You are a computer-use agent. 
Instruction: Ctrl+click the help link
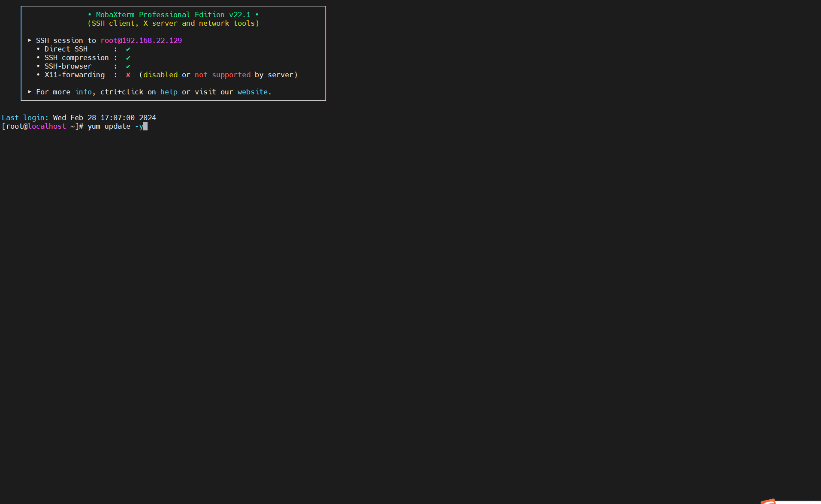tap(168, 92)
